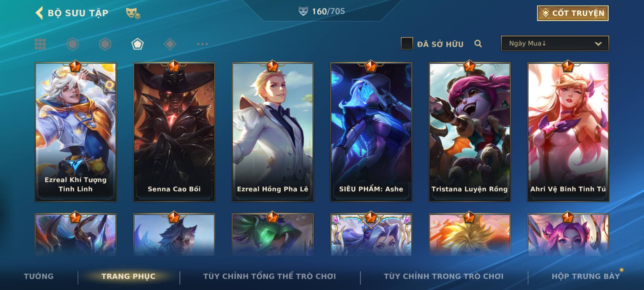Screen dimensions: 644x290
Task: Open the Ngày Mua sort dropdown
Action: point(555,43)
